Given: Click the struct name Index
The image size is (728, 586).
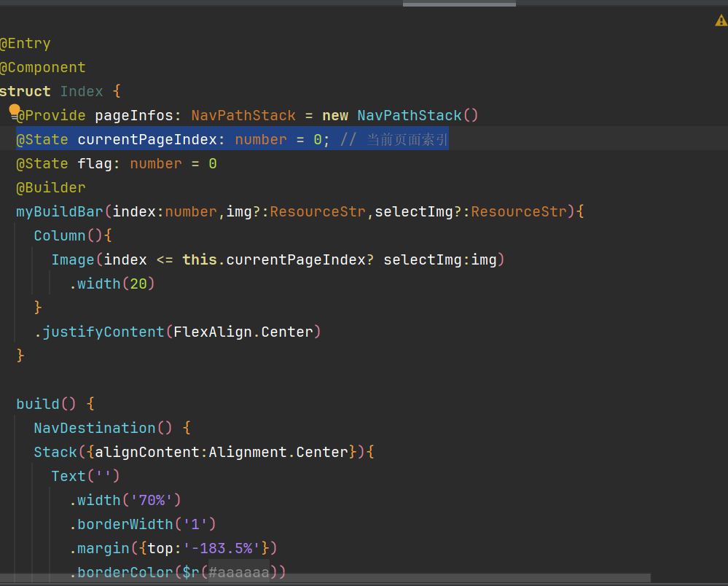Looking at the screenshot, I should coord(81,92).
